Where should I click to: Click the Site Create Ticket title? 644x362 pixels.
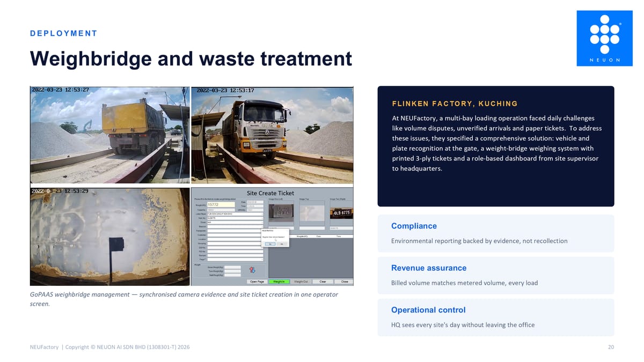pos(270,193)
